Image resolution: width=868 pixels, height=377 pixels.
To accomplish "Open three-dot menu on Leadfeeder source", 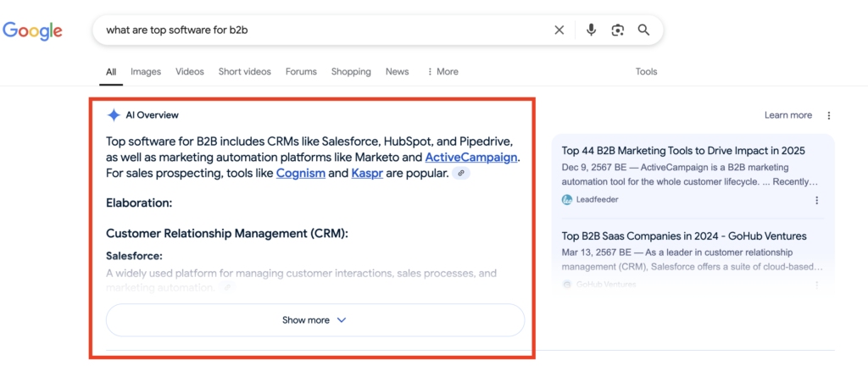I will click(x=816, y=201).
